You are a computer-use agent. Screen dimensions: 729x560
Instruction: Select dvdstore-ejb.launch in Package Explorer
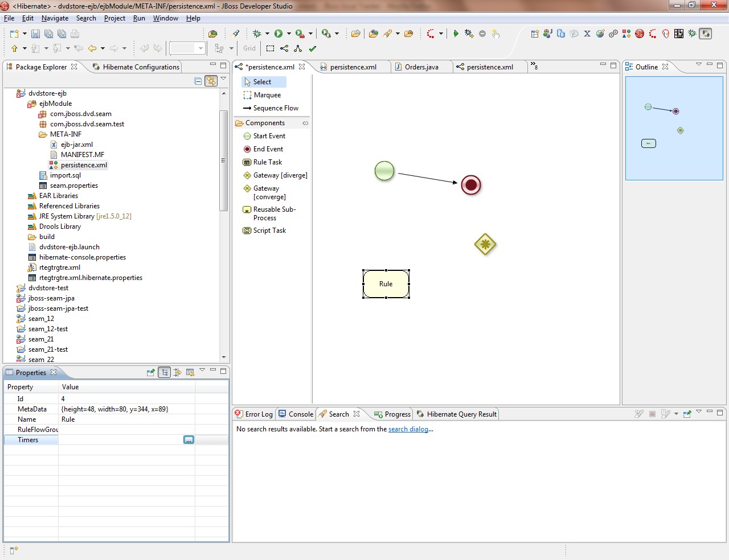click(69, 247)
